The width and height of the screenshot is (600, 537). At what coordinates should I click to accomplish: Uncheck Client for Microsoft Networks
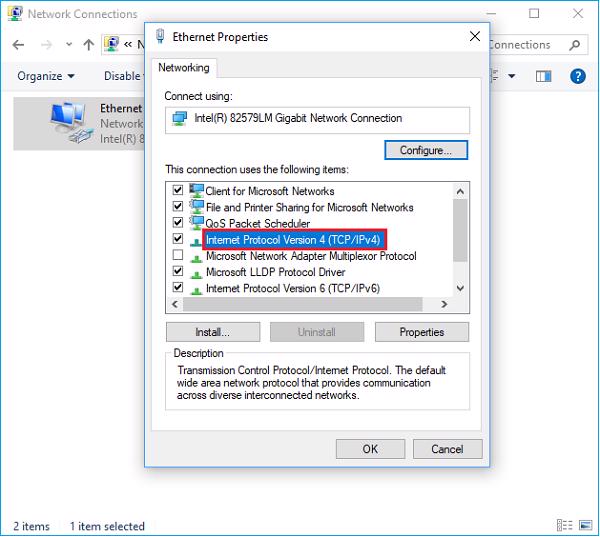[x=178, y=190]
